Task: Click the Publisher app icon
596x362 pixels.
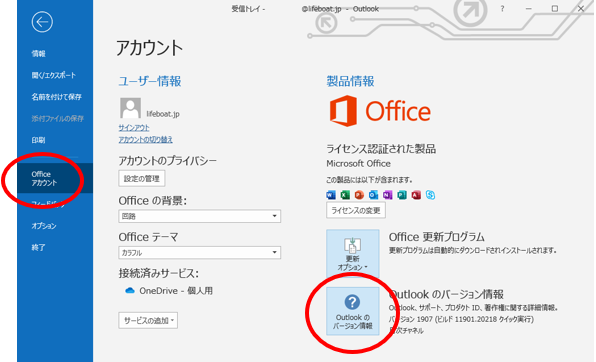Action: tap(402, 195)
